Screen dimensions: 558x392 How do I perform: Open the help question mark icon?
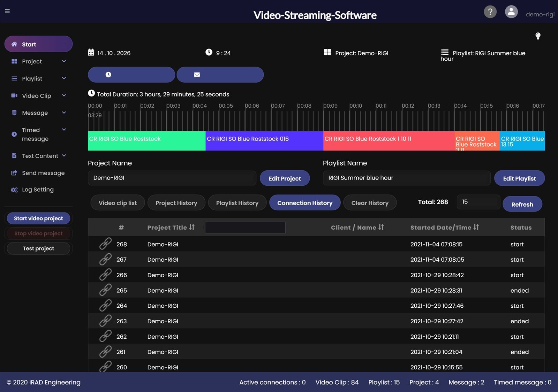coord(490,12)
